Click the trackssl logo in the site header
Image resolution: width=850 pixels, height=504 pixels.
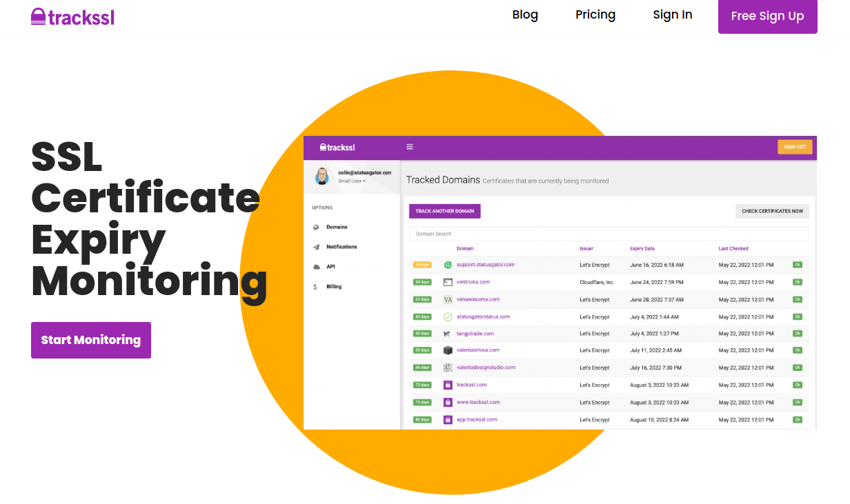pyautogui.click(x=72, y=17)
